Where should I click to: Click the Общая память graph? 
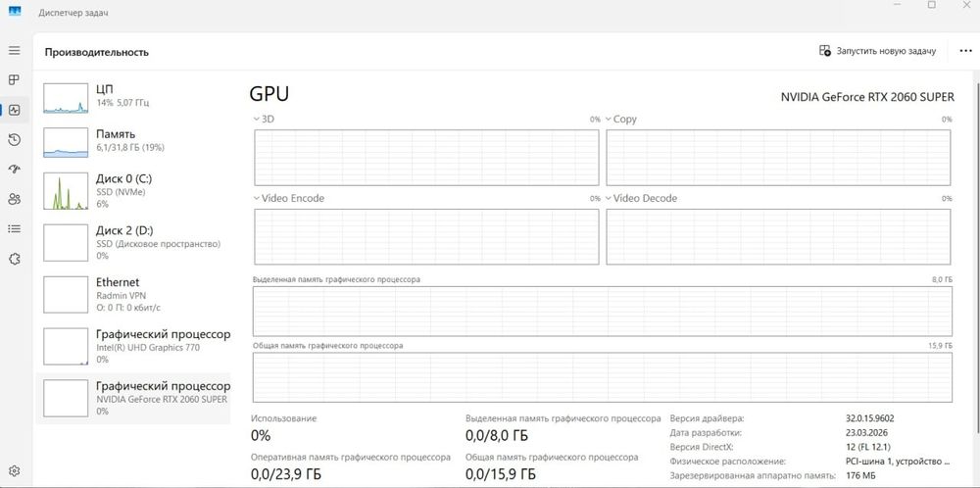pos(603,377)
